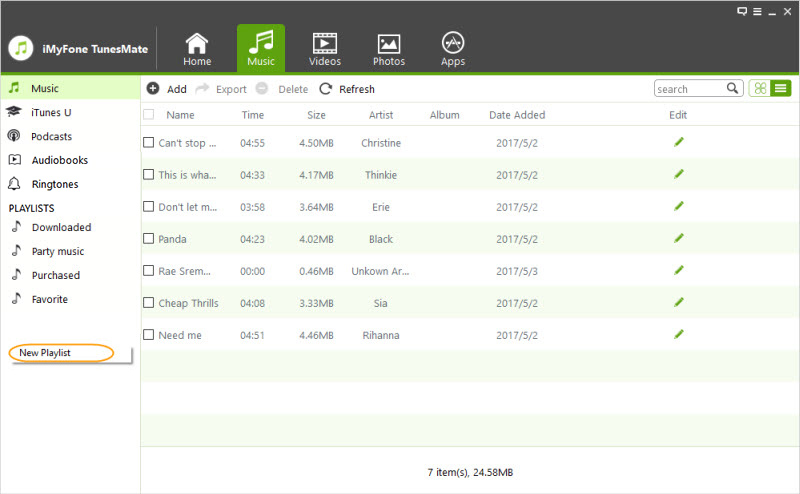Switch to grid view

click(x=760, y=88)
